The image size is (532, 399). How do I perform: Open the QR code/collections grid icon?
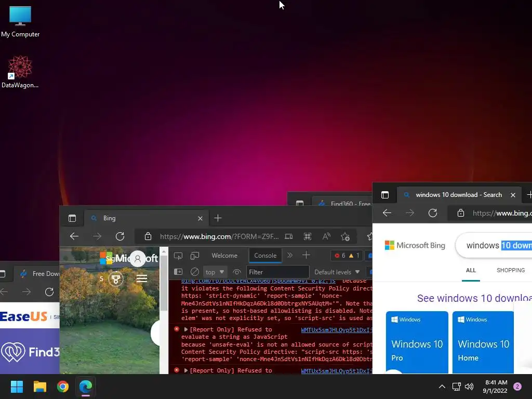point(308,236)
